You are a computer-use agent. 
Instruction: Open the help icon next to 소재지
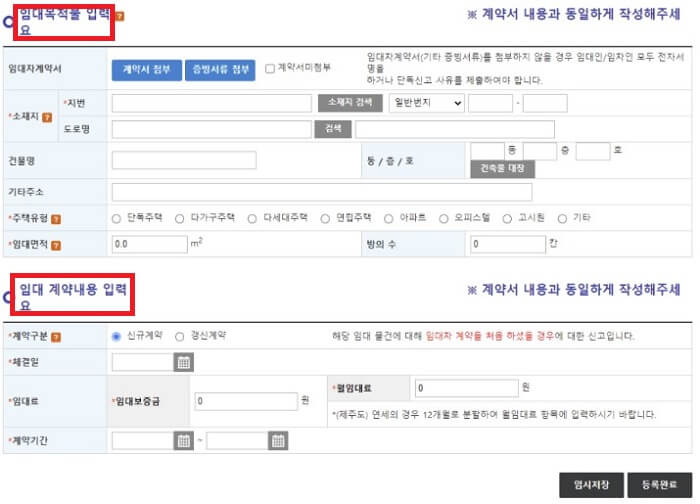coord(47,117)
